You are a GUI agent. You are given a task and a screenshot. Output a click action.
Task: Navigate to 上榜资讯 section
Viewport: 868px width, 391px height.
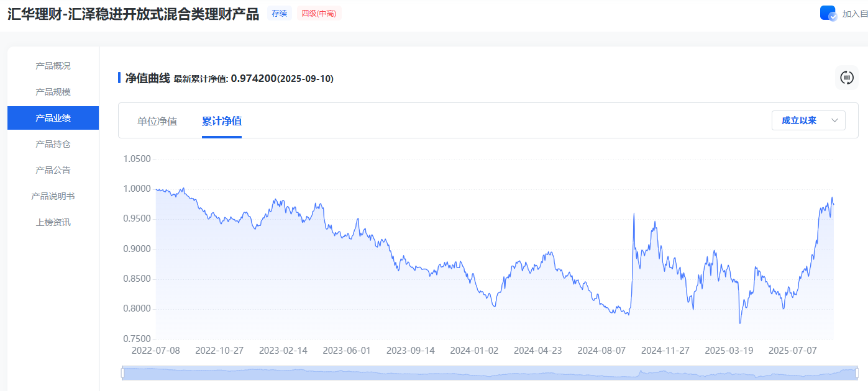(53, 222)
